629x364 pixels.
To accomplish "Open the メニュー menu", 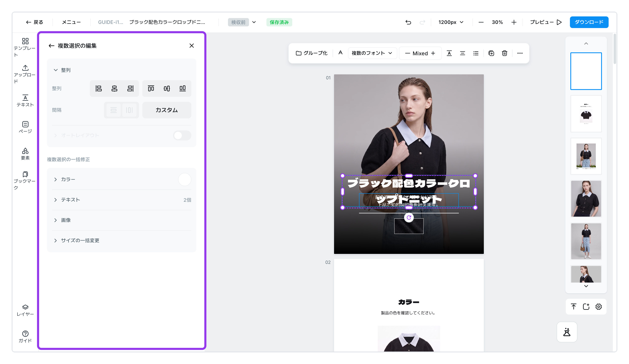I will (x=71, y=22).
